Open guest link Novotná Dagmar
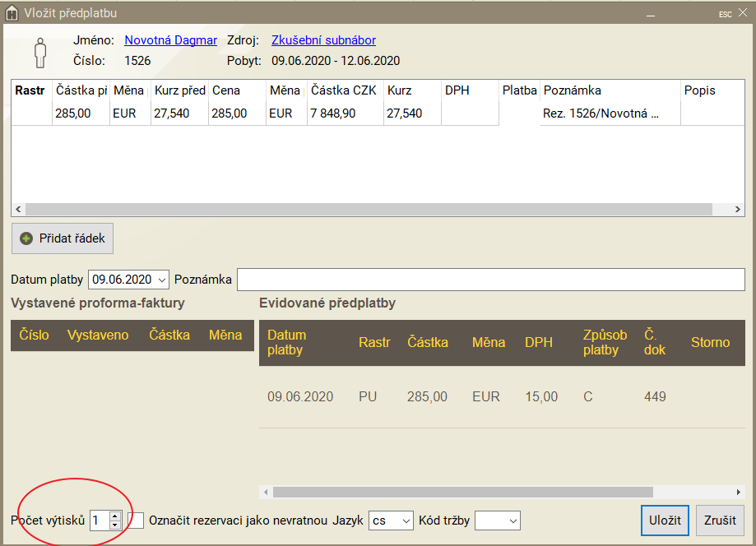756x546 pixels. pos(170,39)
